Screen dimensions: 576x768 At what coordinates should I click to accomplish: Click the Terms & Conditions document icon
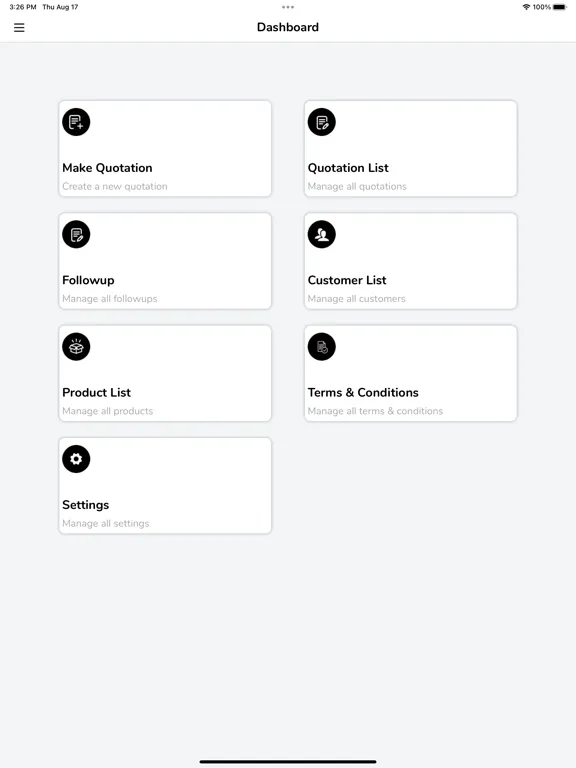(x=321, y=347)
